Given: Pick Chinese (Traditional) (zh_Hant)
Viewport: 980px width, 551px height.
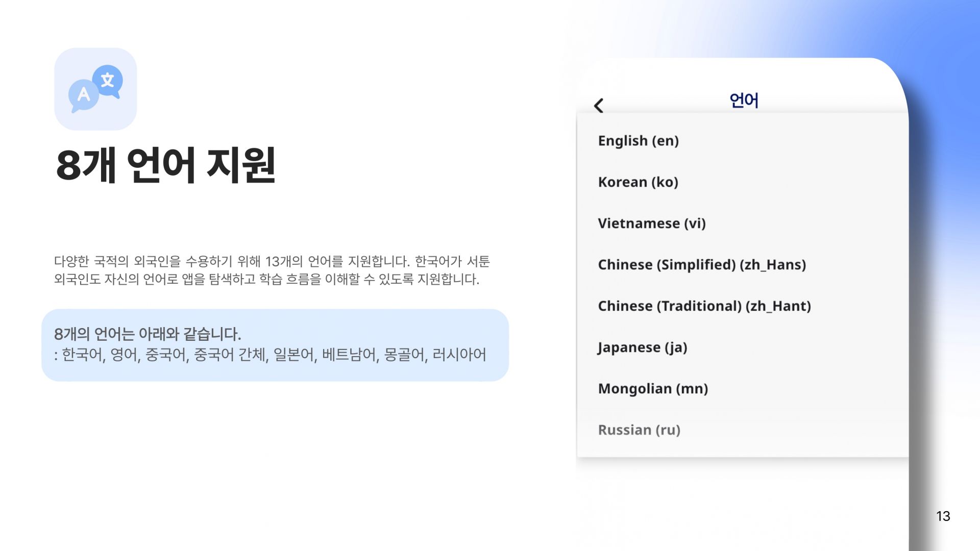Looking at the screenshot, I should pos(704,306).
